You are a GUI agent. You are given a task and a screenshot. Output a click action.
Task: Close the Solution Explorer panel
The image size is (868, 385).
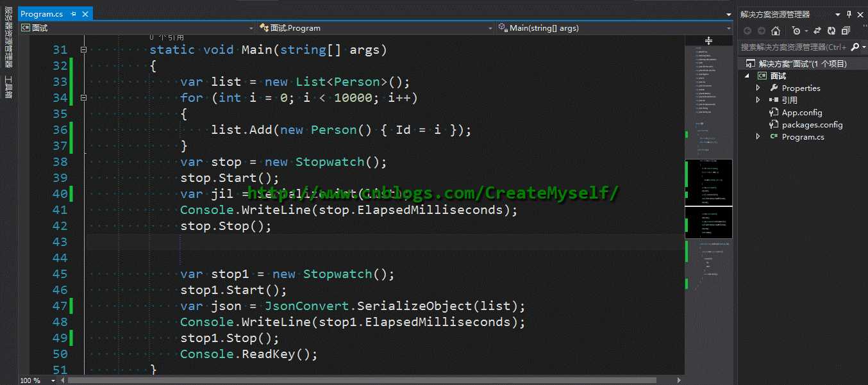pos(861,14)
